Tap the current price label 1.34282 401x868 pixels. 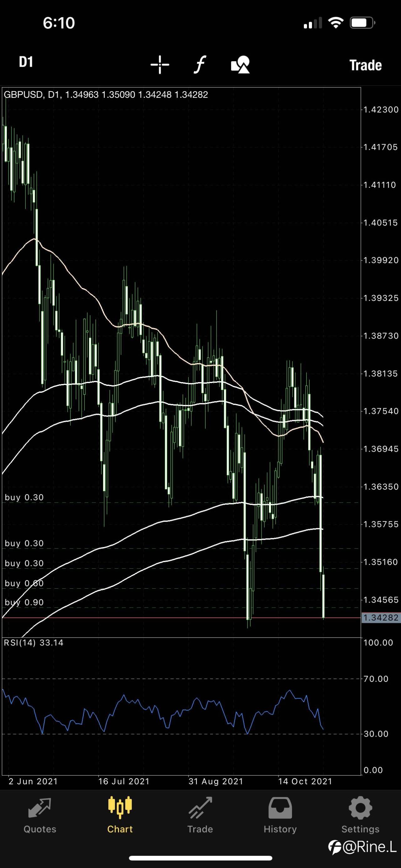pyautogui.click(x=381, y=618)
